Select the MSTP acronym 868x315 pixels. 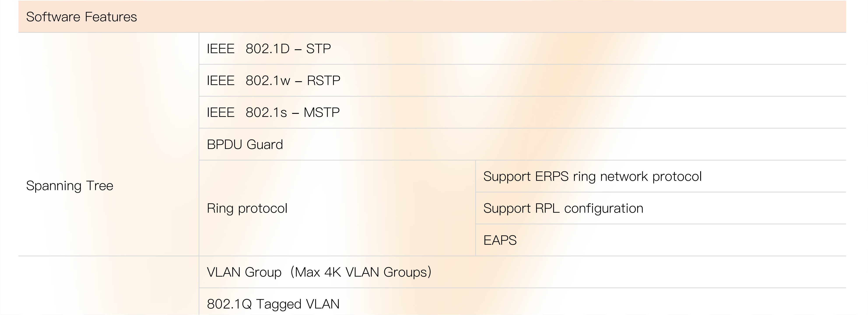321,113
